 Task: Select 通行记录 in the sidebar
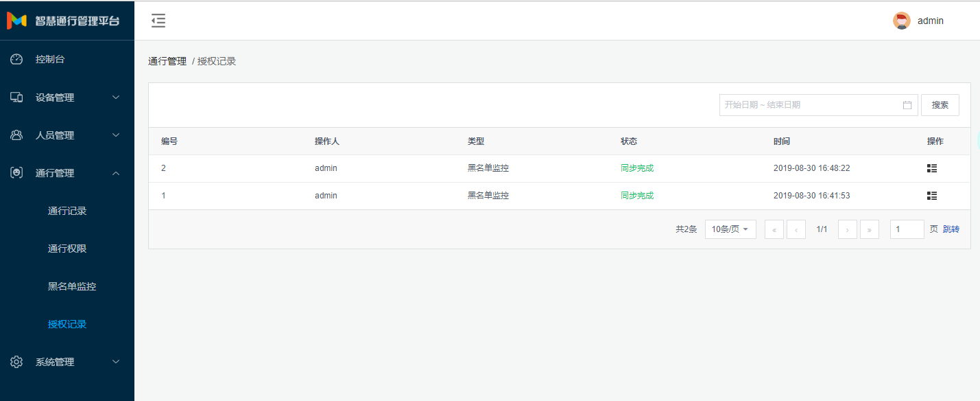pos(67,211)
